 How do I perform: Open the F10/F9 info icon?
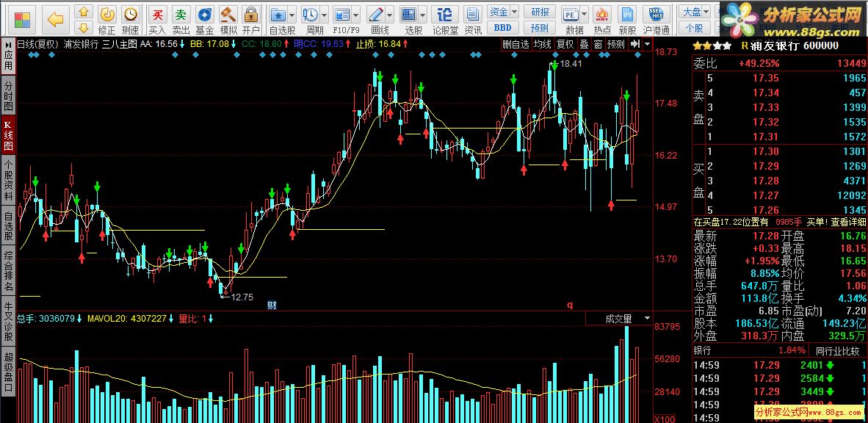click(342, 15)
